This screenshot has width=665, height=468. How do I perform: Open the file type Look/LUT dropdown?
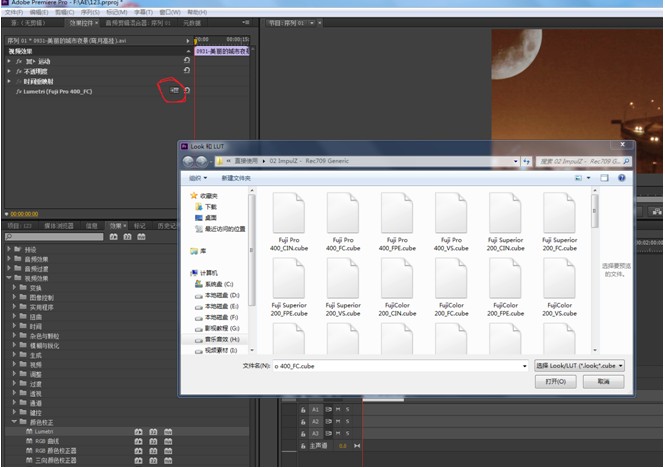pyautogui.click(x=579, y=366)
